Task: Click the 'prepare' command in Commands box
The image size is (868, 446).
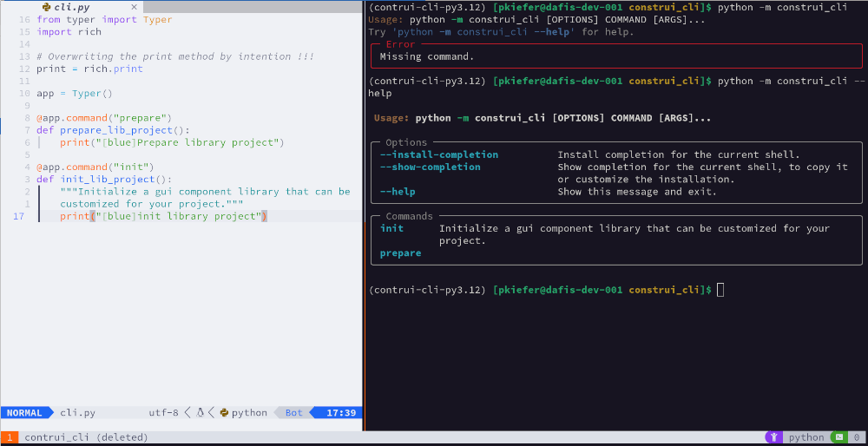Action: pos(400,253)
